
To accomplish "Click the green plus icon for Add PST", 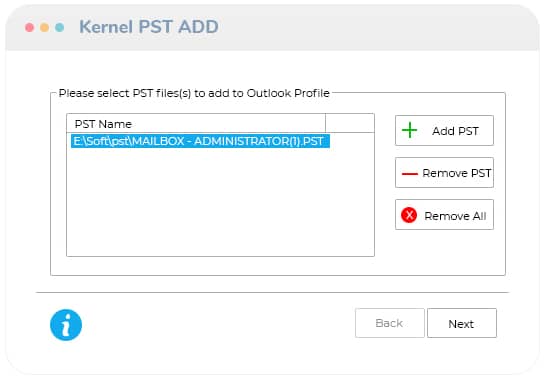I will (x=409, y=130).
